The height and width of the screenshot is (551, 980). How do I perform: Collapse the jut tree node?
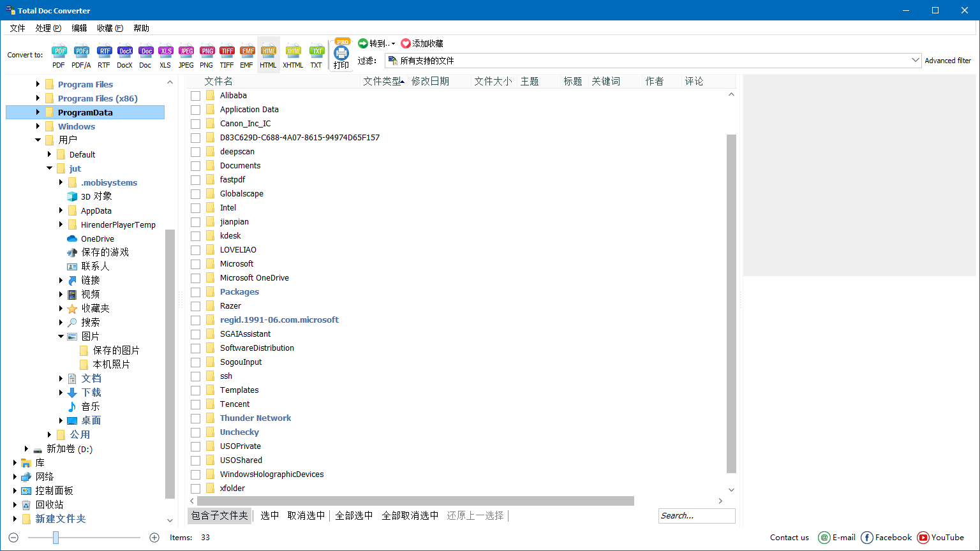click(x=50, y=168)
